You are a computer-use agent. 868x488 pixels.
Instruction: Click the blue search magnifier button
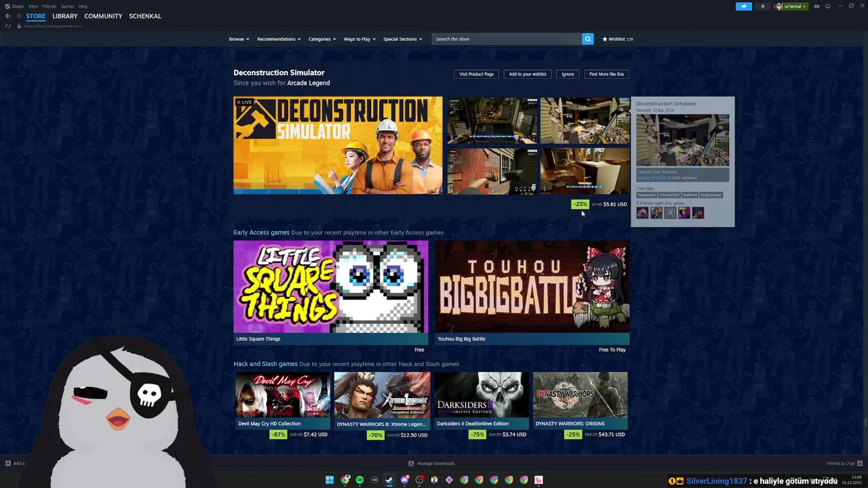pyautogui.click(x=588, y=39)
